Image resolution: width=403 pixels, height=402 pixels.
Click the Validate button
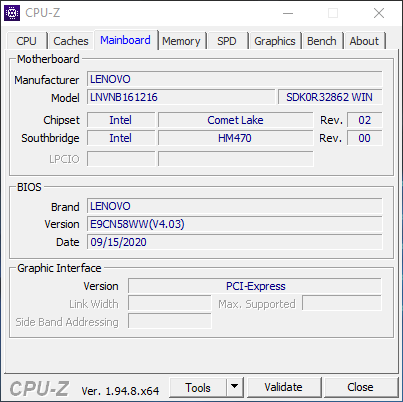(x=284, y=387)
